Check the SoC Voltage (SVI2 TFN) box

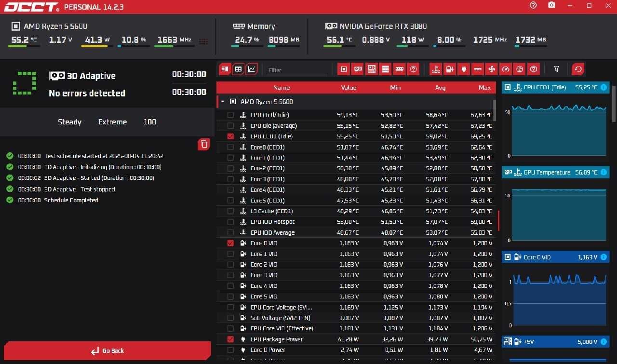pos(230,318)
